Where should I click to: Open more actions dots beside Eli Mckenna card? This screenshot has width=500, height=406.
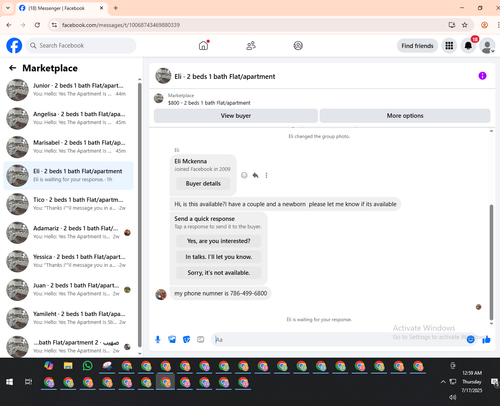point(266,175)
